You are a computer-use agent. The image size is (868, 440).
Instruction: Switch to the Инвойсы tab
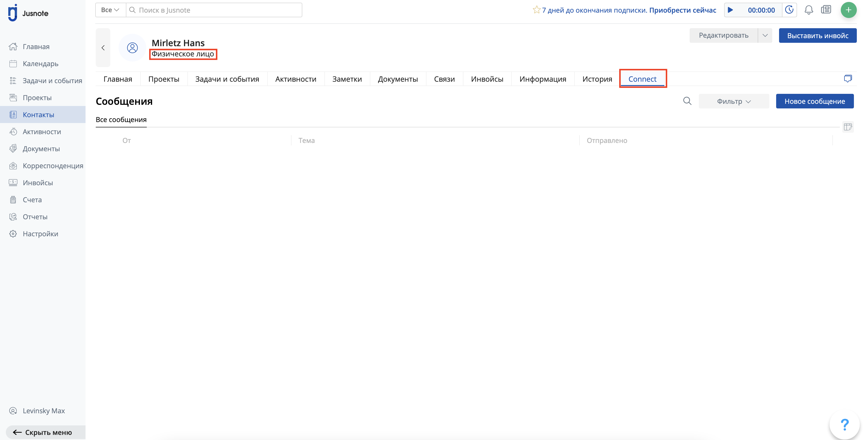coord(487,79)
